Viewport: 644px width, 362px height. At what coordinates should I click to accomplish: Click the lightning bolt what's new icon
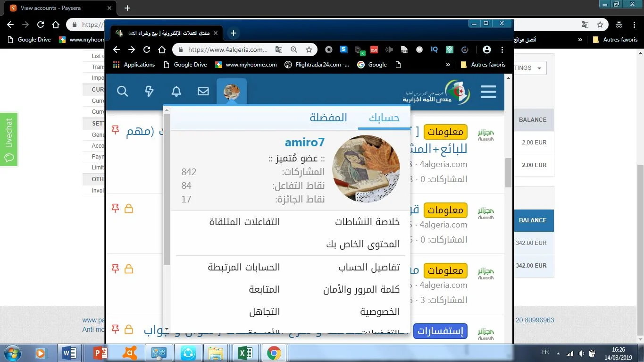point(149,92)
